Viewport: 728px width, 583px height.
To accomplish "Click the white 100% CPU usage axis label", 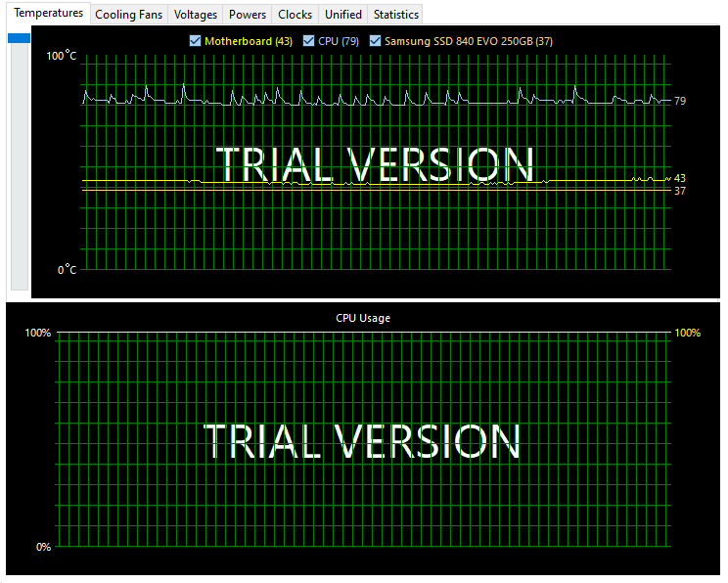I will 37,333.
